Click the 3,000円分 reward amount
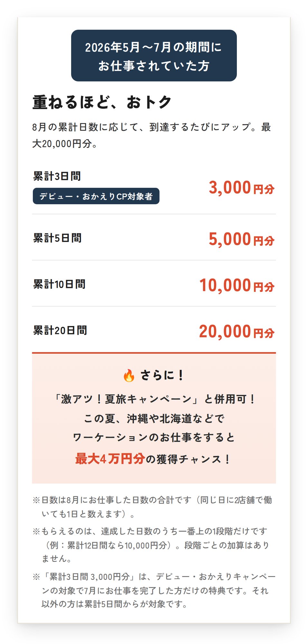The image size is (308, 644). [x=242, y=187]
